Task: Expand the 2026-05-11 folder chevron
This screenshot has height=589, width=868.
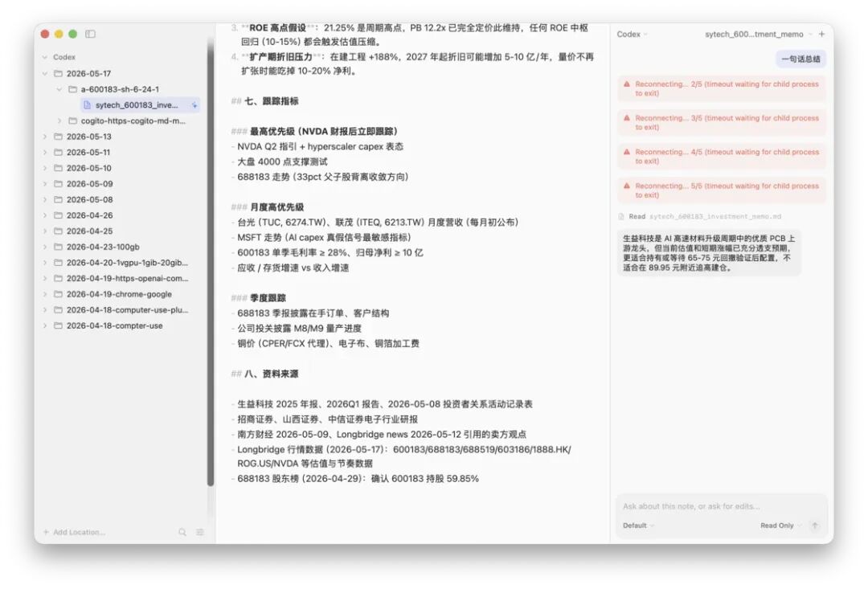Action: 45,152
